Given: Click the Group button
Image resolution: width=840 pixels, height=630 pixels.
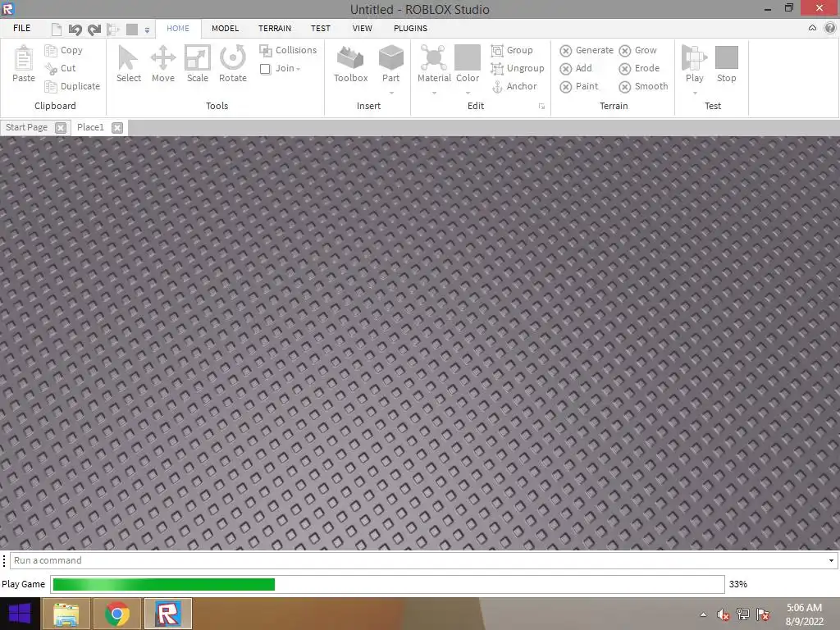Looking at the screenshot, I should pos(512,50).
